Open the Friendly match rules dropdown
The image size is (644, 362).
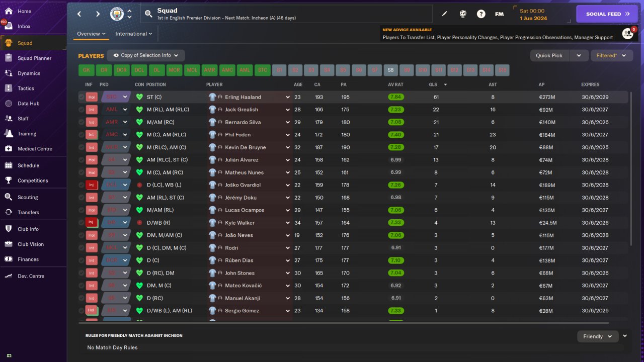598,336
